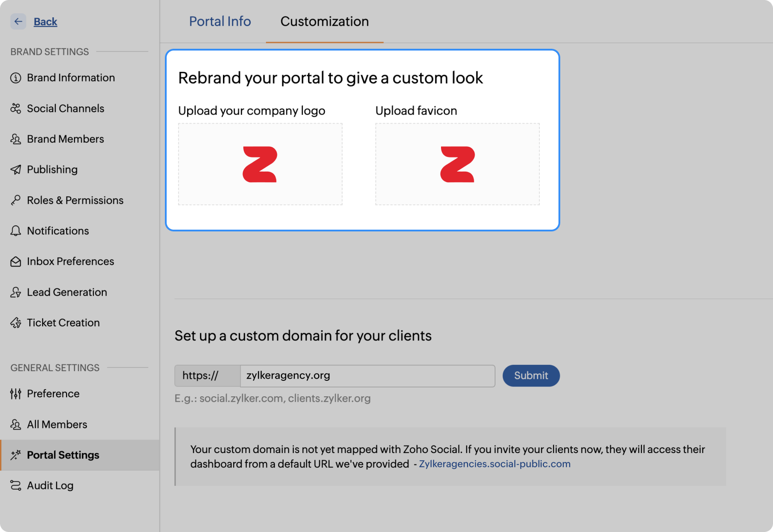Open Lead Generation settings

pyautogui.click(x=67, y=292)
